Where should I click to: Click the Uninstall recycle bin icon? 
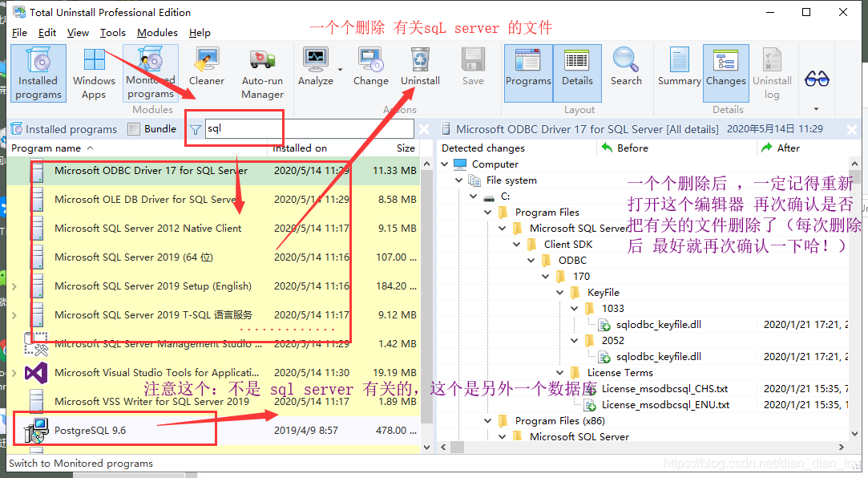[420, 59]
